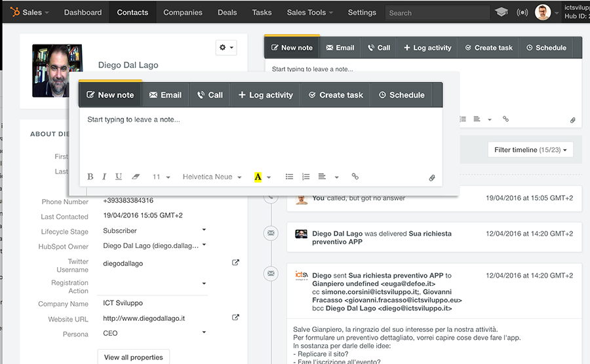
Task: Click the user avatar in top bar
Action: [543, 12]
